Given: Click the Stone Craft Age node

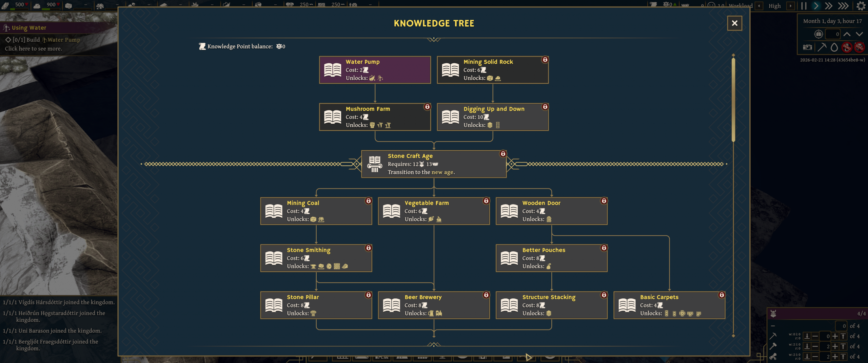Looking at the screenshot, I should coord(434,164).
